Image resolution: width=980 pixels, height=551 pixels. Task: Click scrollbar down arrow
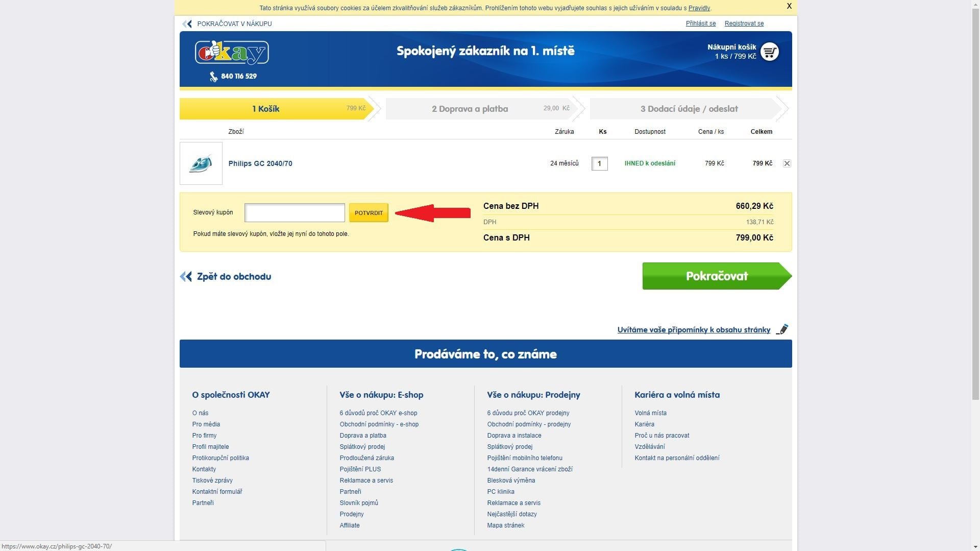click(x=975, y=547)
